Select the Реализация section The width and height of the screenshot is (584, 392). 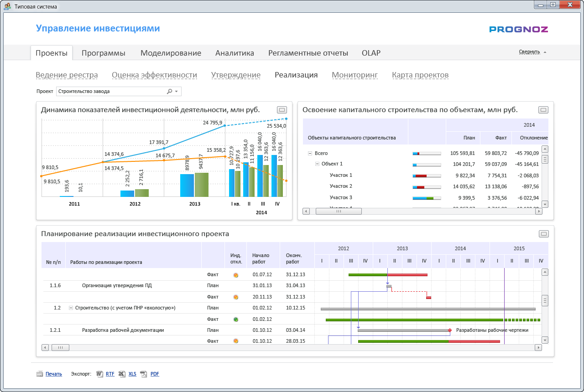pos(296,75)
